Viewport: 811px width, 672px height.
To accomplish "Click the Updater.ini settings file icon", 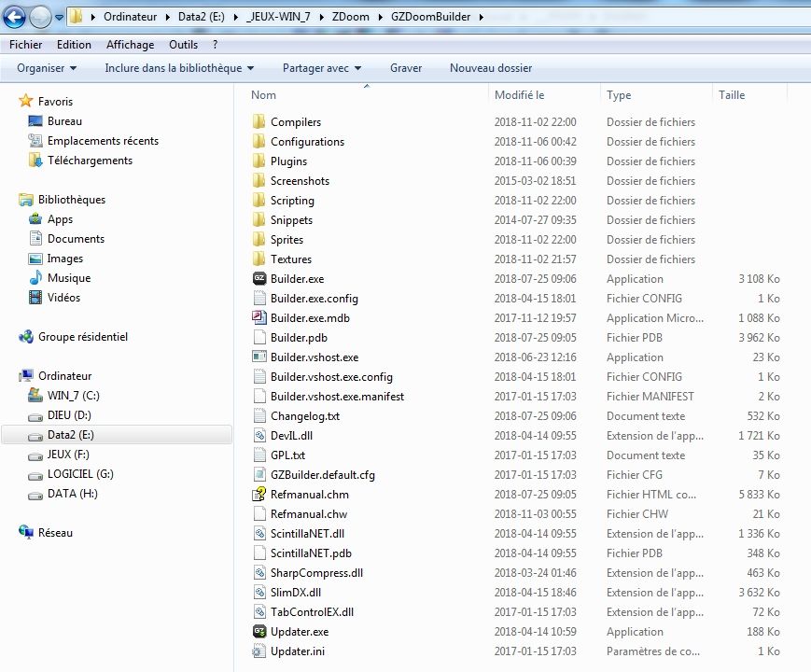I will coord(259,651).
